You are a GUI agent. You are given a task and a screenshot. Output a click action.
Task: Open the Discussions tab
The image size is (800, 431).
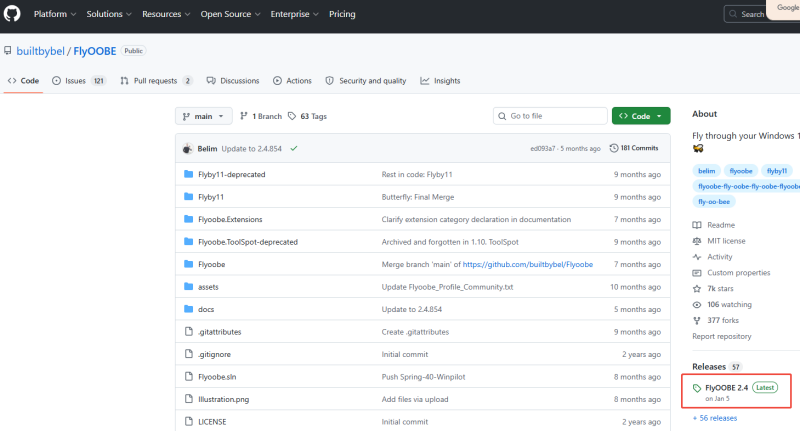(x=233, y=81)
